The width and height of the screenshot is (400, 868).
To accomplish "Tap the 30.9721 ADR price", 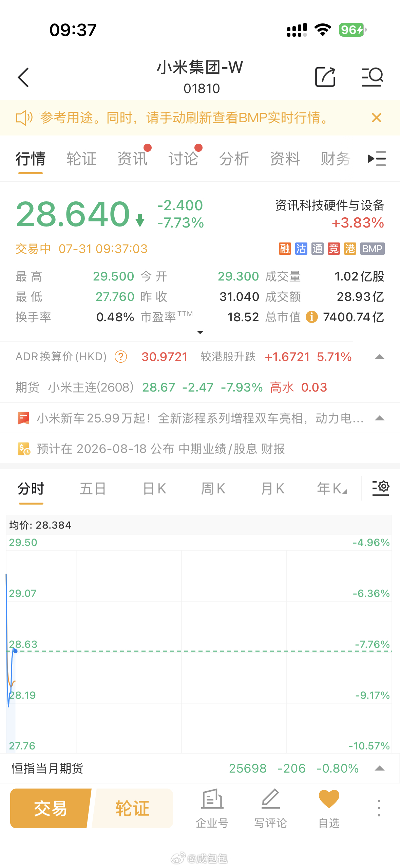I will [x=165, y=357].
